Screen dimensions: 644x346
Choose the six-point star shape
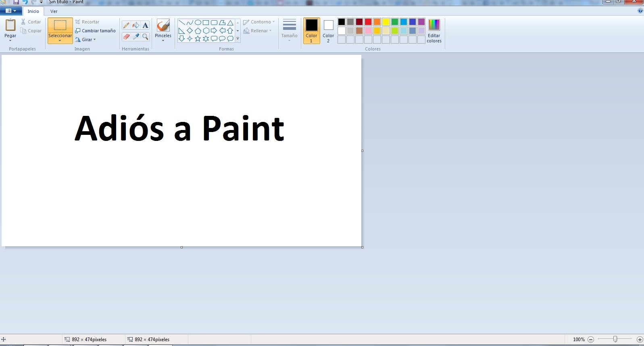tap(206, 39)
